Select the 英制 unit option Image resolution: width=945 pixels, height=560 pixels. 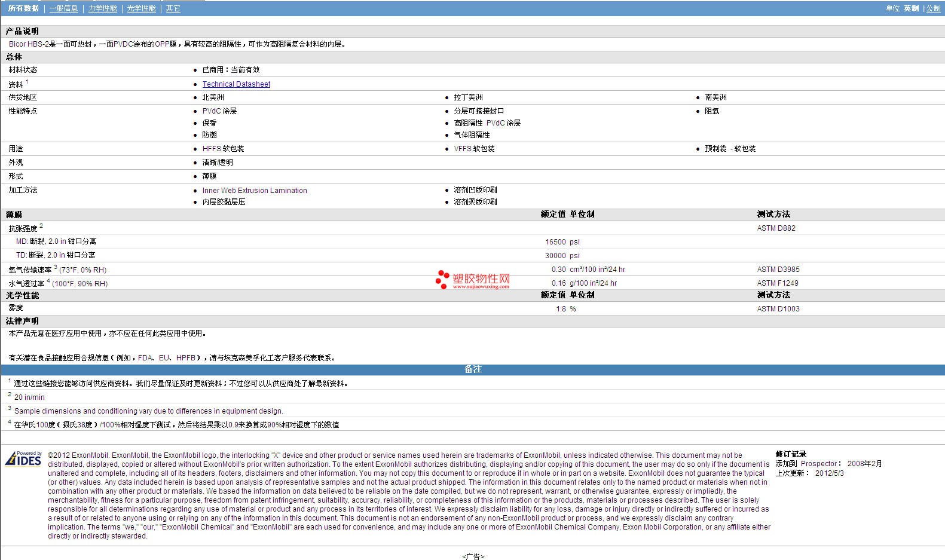click(911, 8)
